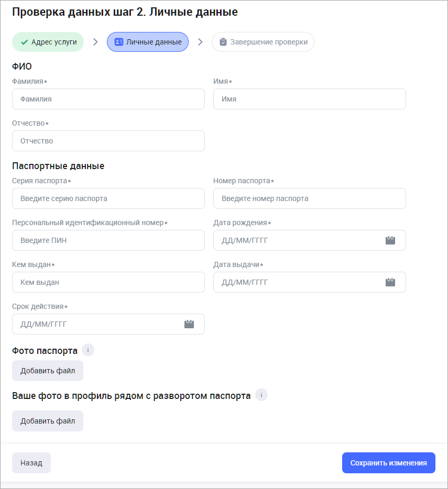Click the chevron after Адрес услуги step
The width and height of the screenshot is (448, 489).
[x=95, y=42]
